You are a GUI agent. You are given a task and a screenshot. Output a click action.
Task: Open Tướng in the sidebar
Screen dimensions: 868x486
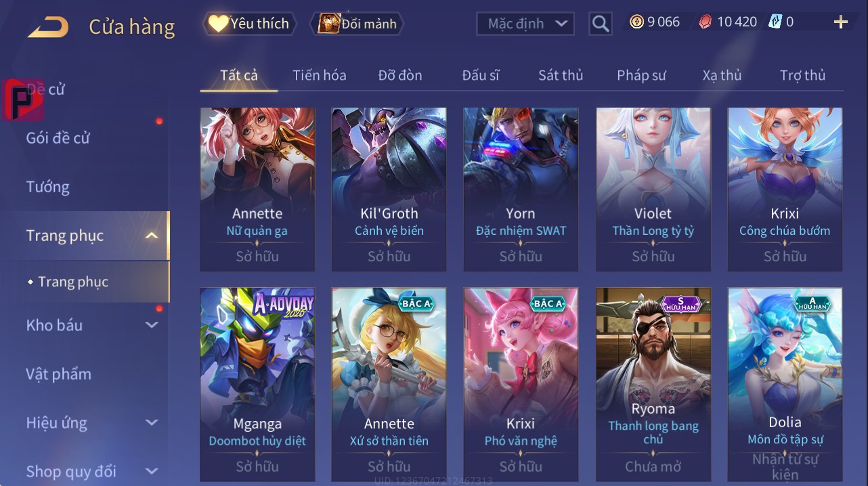48,187
